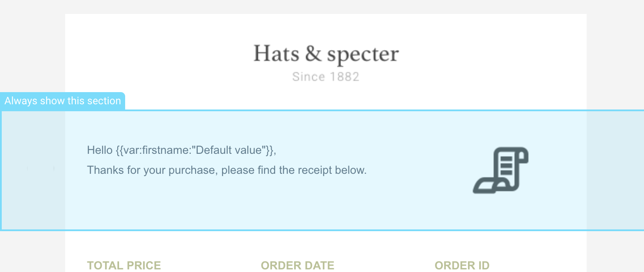The height and width of the screenshot is (272, 644).
Task: Click the 'Thanks for your purchase' text line
Action: pyautogui.click(x=227, y=170)
